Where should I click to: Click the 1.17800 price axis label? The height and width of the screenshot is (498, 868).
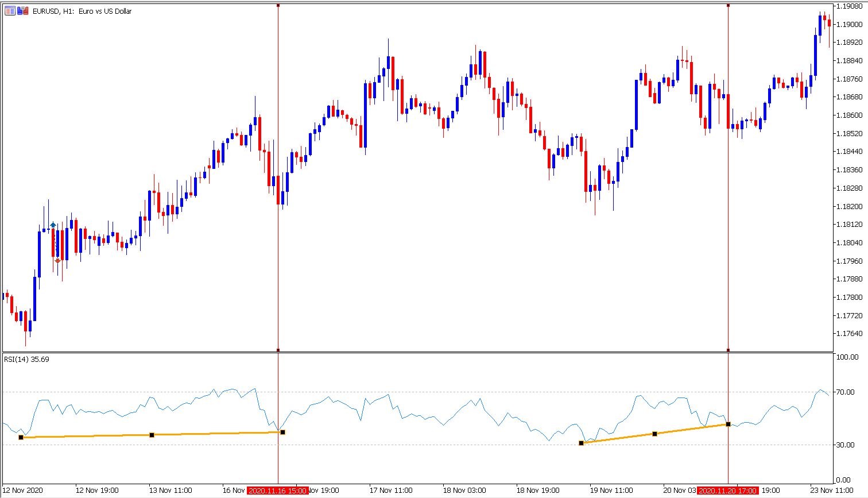[x=850, y=297]
